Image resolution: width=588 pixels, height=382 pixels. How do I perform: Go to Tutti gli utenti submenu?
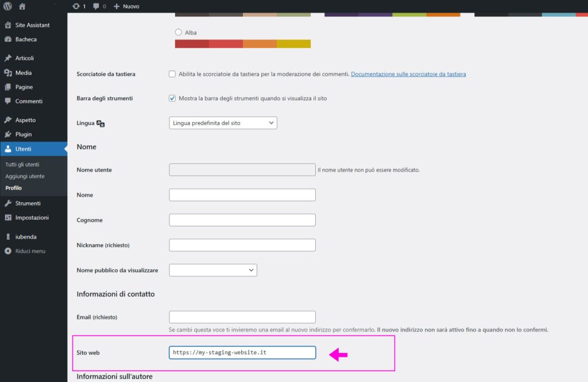coord(22,165)
